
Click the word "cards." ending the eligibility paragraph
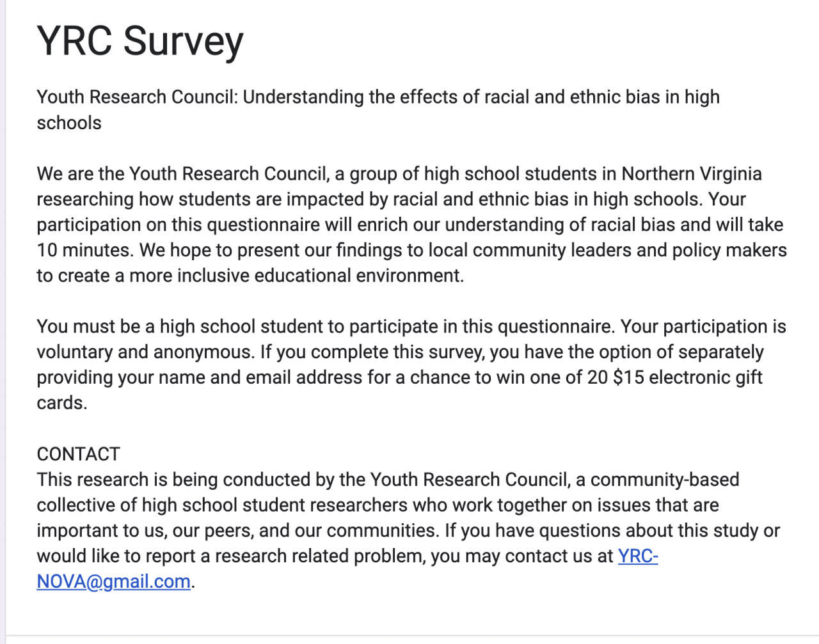click(x=61, y=403)
